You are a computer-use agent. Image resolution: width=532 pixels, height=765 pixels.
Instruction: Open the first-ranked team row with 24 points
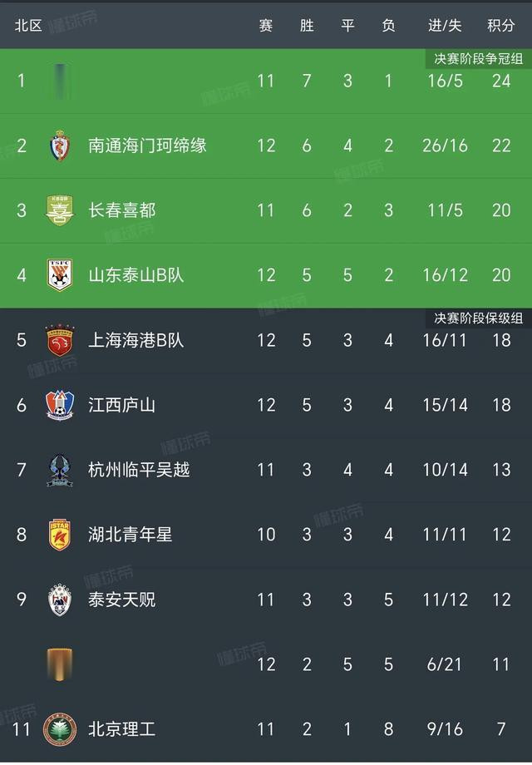[266, 81]
